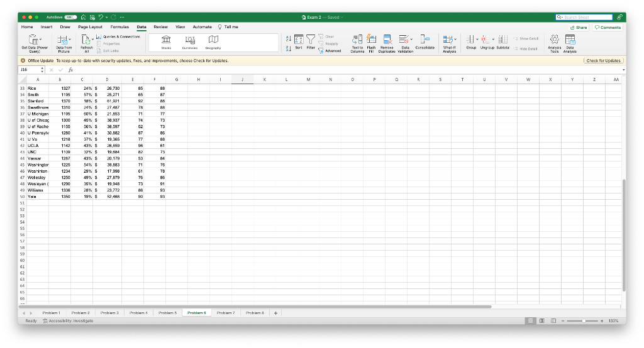Open the Review ribbon tab
Screen dimensions: 644x348
tap(160, 27)
